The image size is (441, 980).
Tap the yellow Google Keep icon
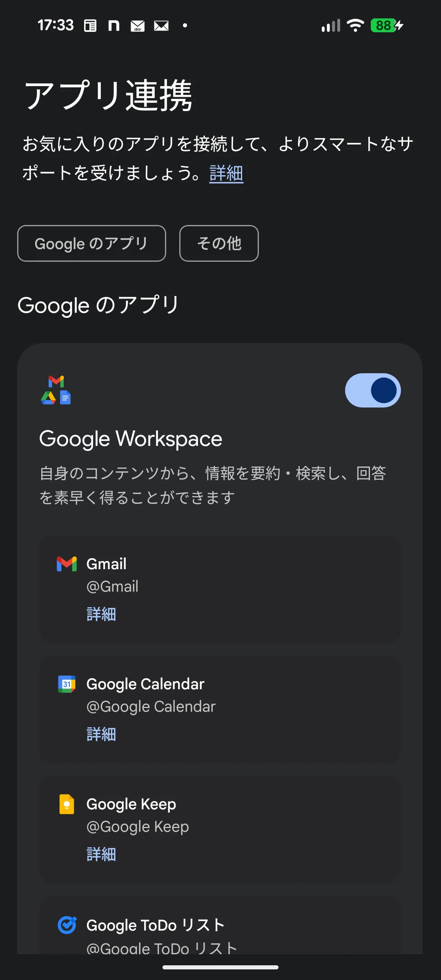tap(67, 804)
